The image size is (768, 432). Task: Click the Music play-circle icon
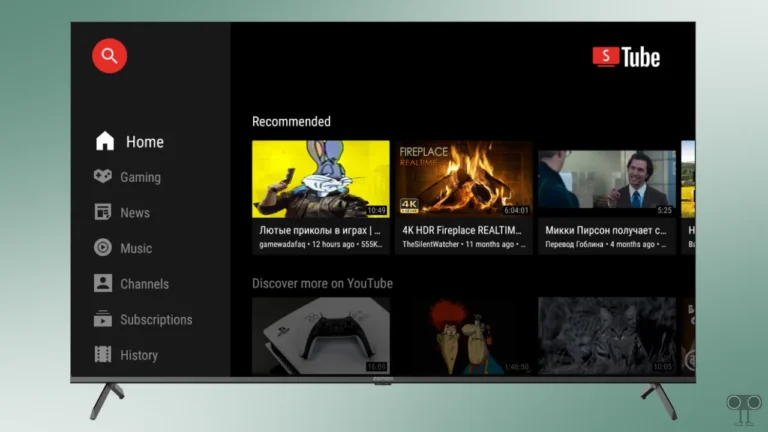click(103, 247)
